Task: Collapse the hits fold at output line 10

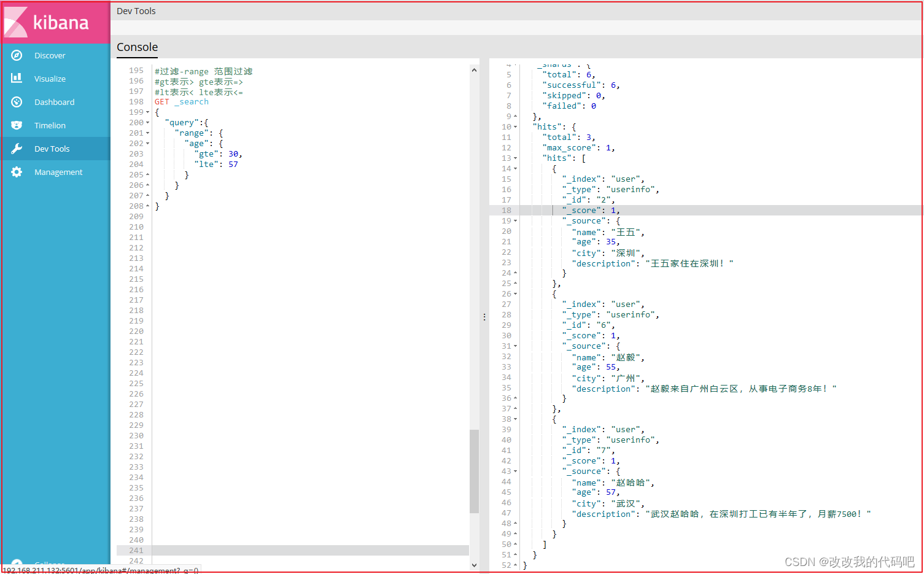Action: pos(516,127)
